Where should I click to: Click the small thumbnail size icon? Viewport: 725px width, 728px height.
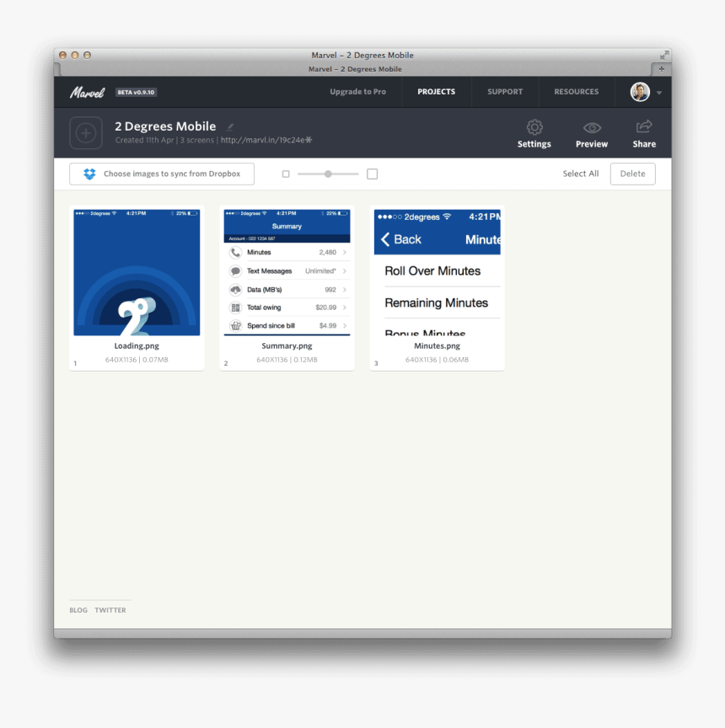click(286, 174)
